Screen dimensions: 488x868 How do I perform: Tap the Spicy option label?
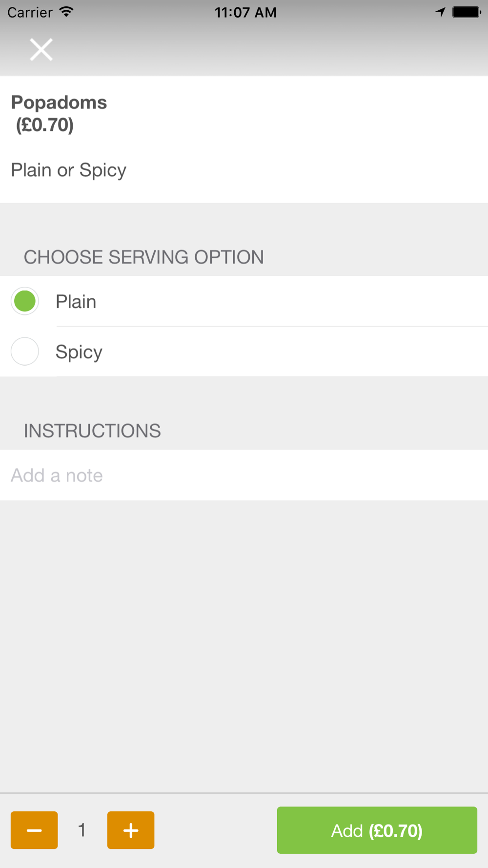pyautogui.click(x=79, y=352)
